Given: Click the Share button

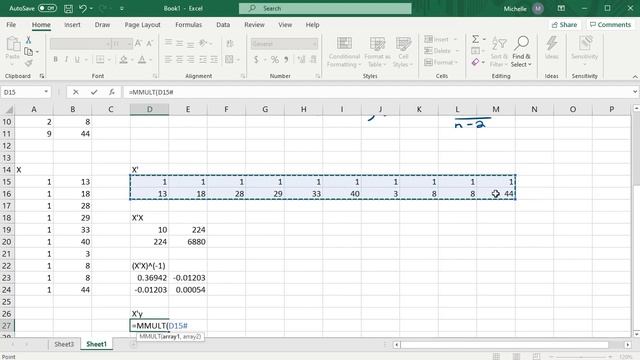Looking at the screenshot, I should coord(564,25).
